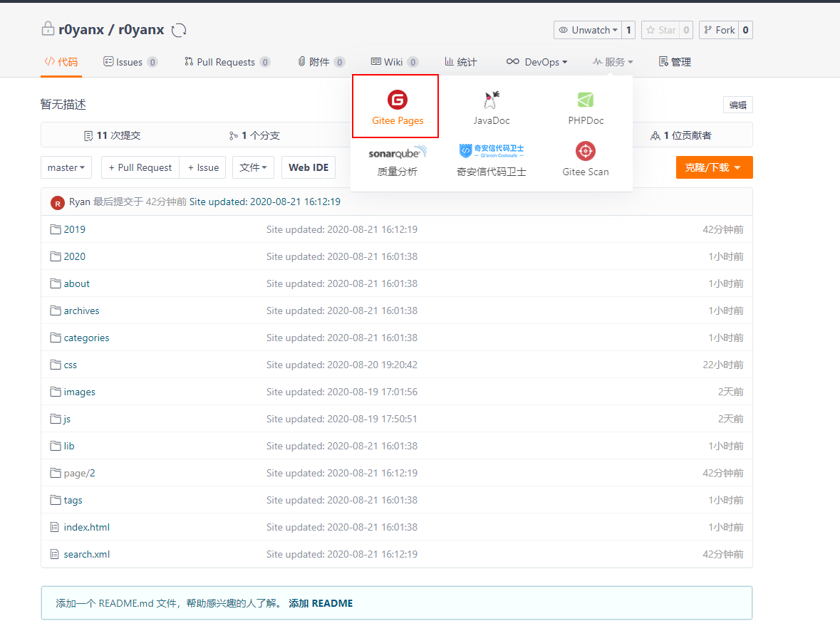Click the sync refresh icon beside repo name
This screenshot has height=626, width=840.
tap(179, 30)
